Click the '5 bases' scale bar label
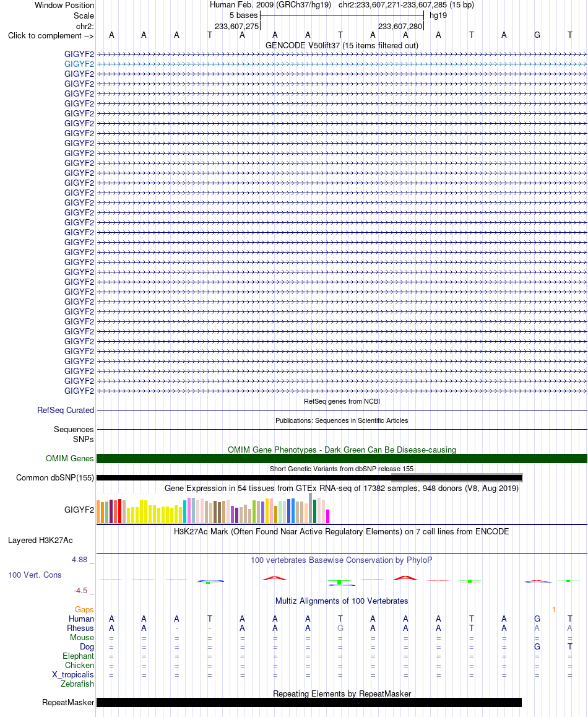The height and width of the screenshot is (717, 588). 244,15
